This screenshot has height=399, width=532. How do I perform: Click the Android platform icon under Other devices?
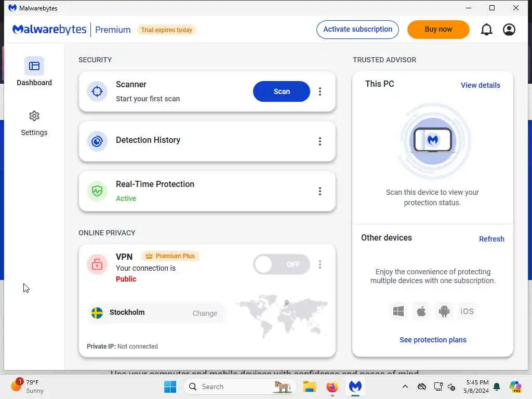pyautogui.click(x=444, y=311)
